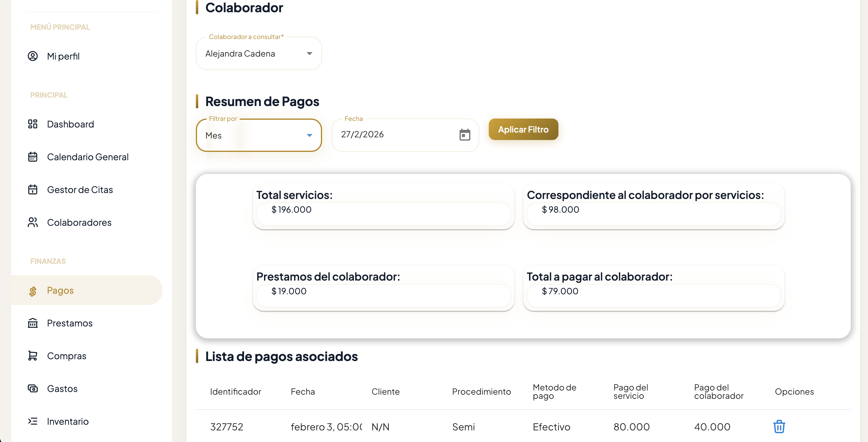Click the Prestamos bank icon
The image size is (868, 442).
tap(33, 323)
